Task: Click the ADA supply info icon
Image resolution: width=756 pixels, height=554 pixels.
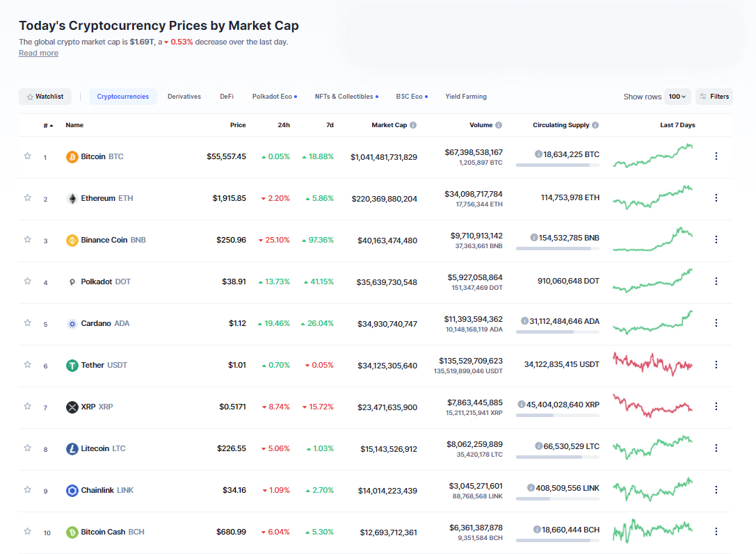Action: 524,321
